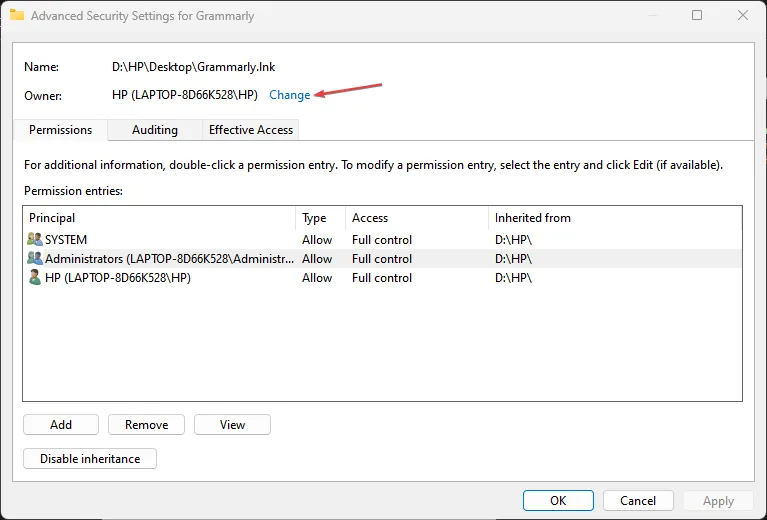Select the SYSTEM permission entry
Screen dimensions: 767x520
[x=383, y=240]
